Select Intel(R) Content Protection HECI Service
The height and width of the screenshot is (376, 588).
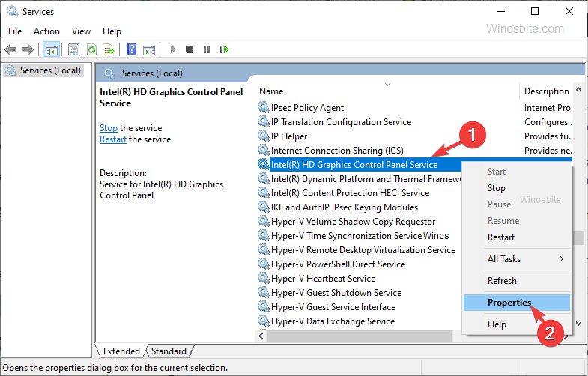350,193
